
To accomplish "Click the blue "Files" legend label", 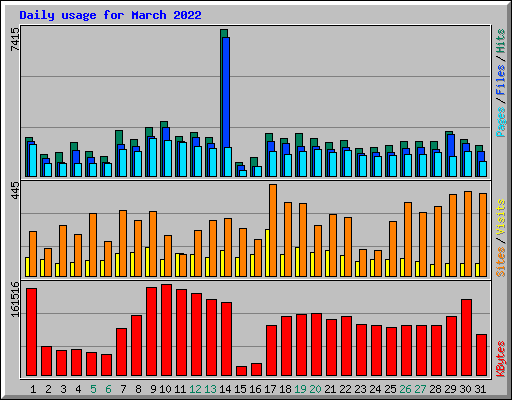I will (501, 80).
